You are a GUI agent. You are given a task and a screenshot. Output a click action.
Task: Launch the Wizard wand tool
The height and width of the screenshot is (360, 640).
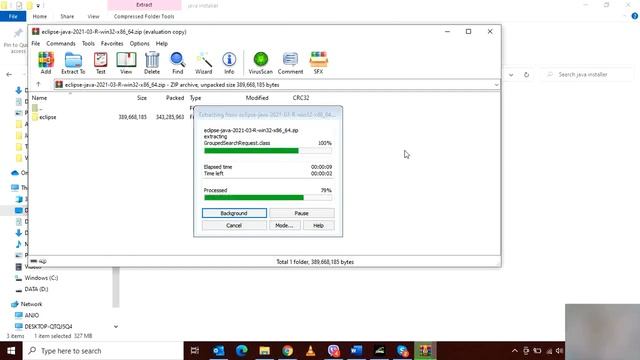tap(203, 63)
